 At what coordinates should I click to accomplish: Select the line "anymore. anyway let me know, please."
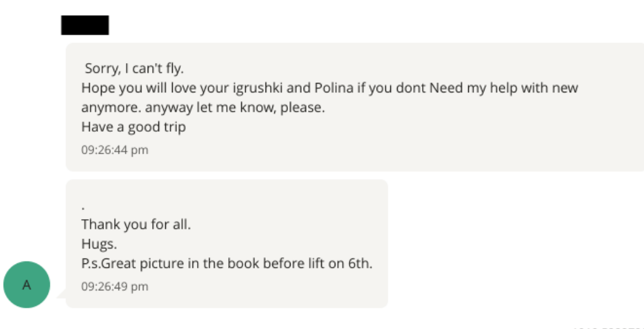tap(203, 108)
